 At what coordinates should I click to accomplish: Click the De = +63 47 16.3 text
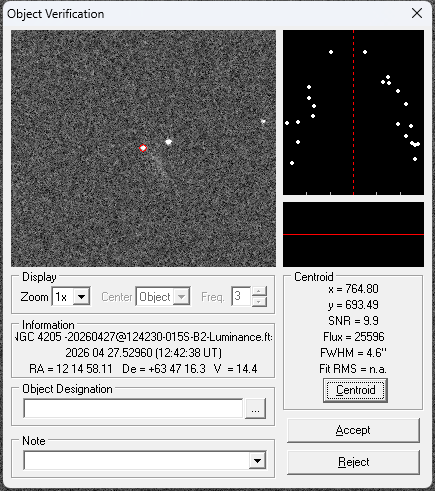pyautogui.click(x=164, y=369)
